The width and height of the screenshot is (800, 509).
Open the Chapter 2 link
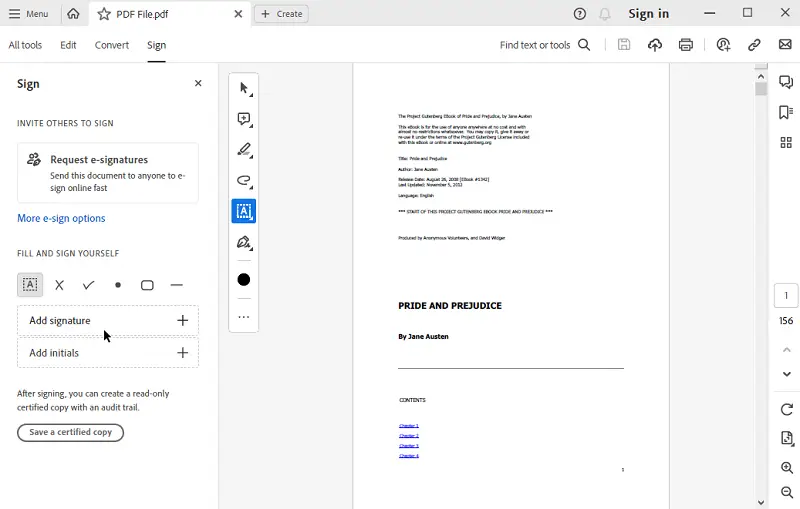[x=409, y=436]
